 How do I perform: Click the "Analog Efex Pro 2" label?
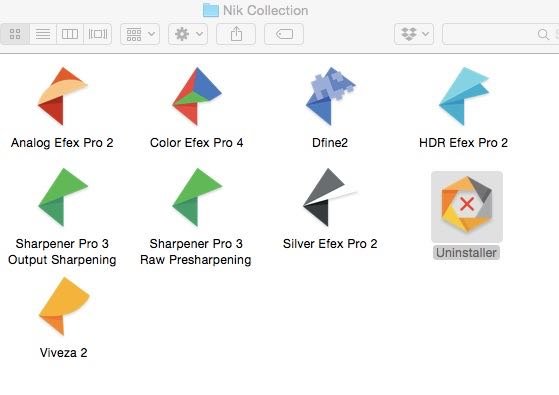coord(62,143)
